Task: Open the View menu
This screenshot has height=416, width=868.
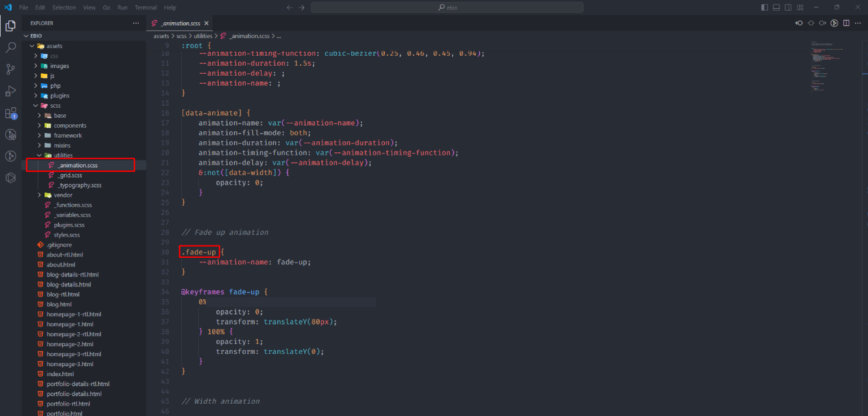Action: 89,8
